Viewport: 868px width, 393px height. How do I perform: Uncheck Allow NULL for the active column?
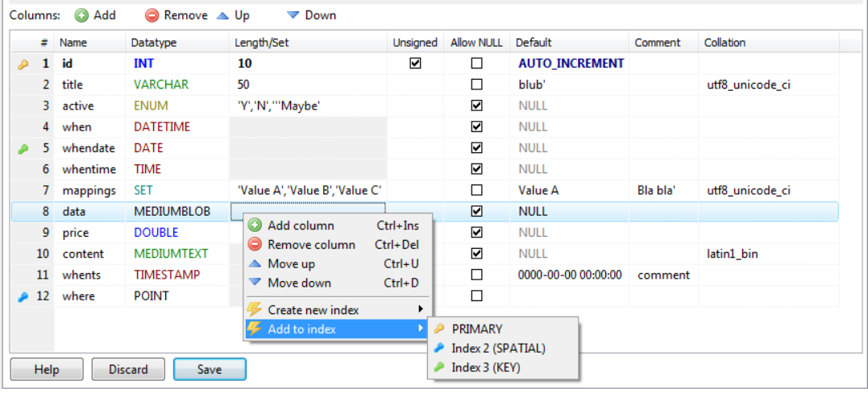[x=476, y=105]
